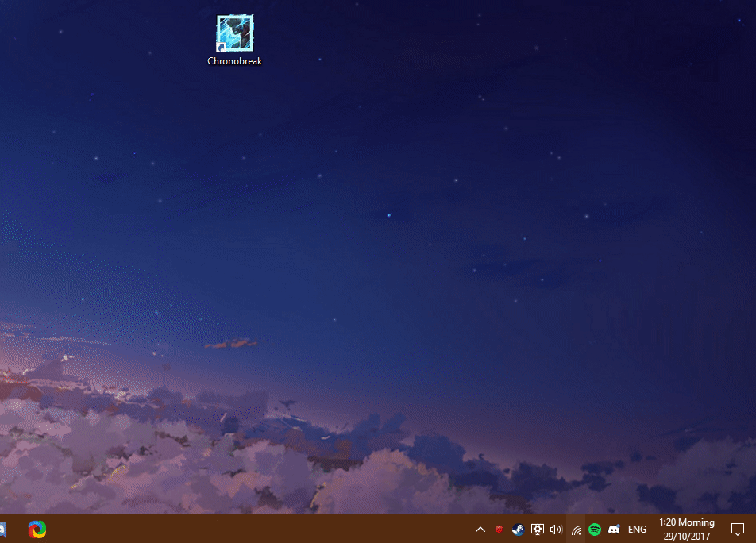
Task: Open the Action Center notifications panel
Action: [x=737, y=530]
